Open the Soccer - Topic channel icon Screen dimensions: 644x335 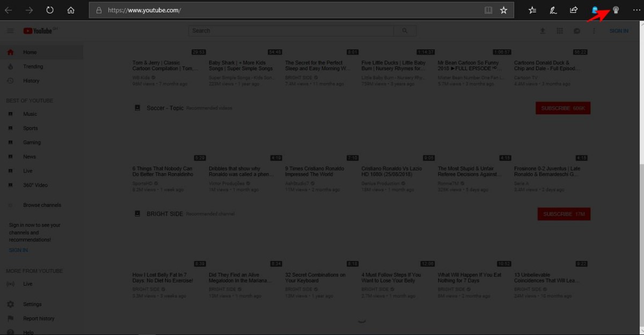tap(137, 108)
